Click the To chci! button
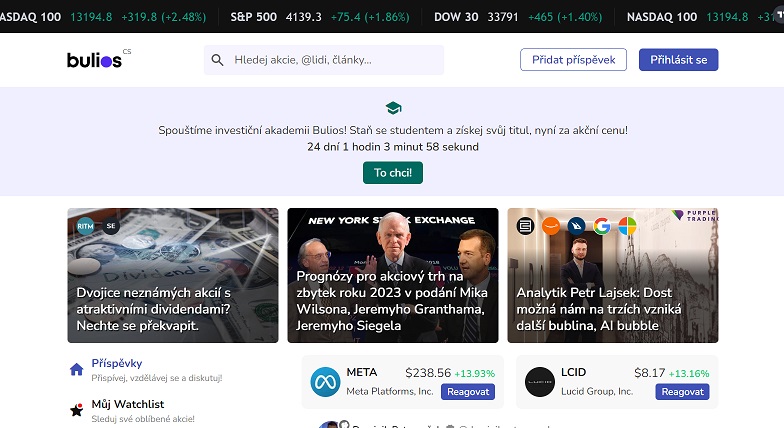The image size is (784, 428). pyautogui.click(x=393, y=172)
